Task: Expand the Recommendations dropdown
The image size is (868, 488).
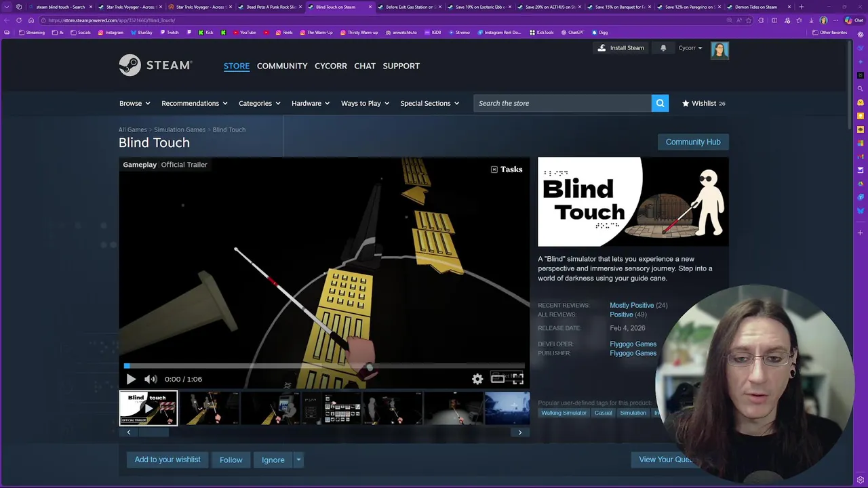Action: tap(194, 103)
